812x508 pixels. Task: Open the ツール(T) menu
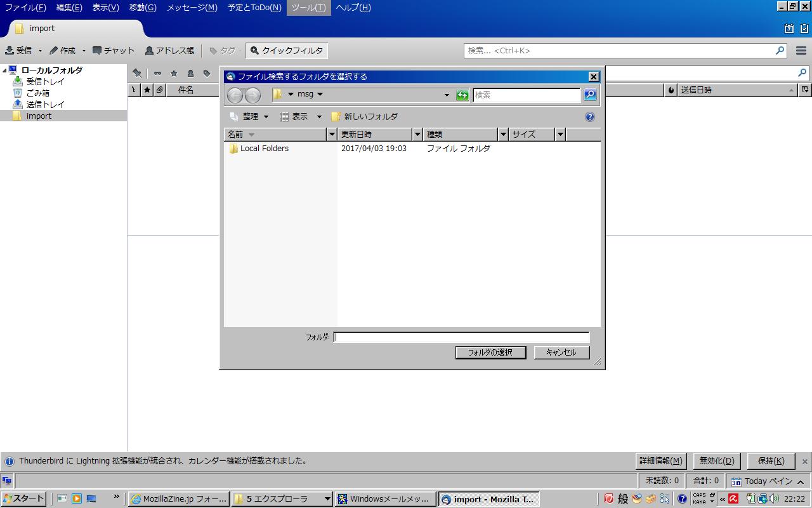pyautogui.click(x=308, y=8)
